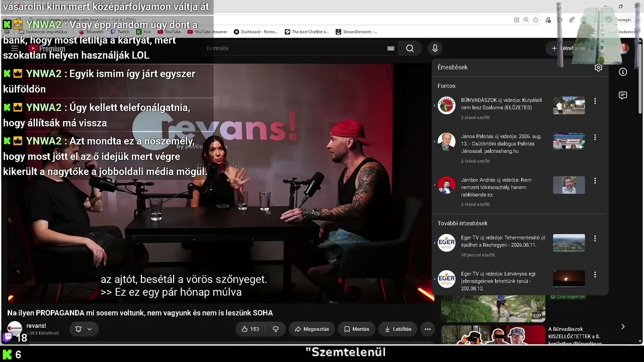Click the További értesítések section heading
The image size is (644, 362).
[x=462, y=223]
